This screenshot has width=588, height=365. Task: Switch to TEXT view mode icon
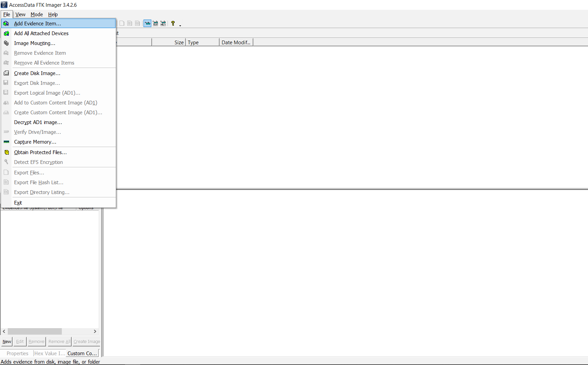155,23
